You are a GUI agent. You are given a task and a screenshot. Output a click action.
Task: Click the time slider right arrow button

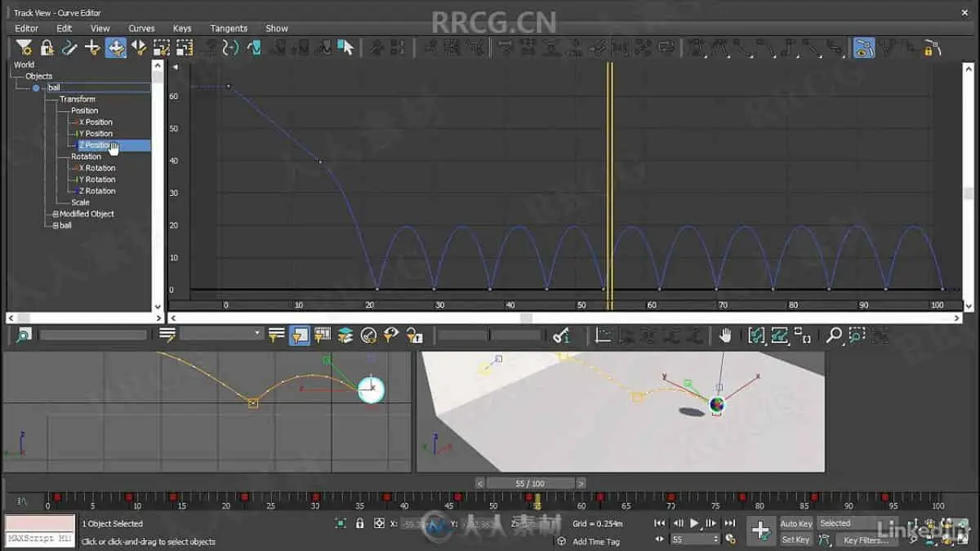581,483
